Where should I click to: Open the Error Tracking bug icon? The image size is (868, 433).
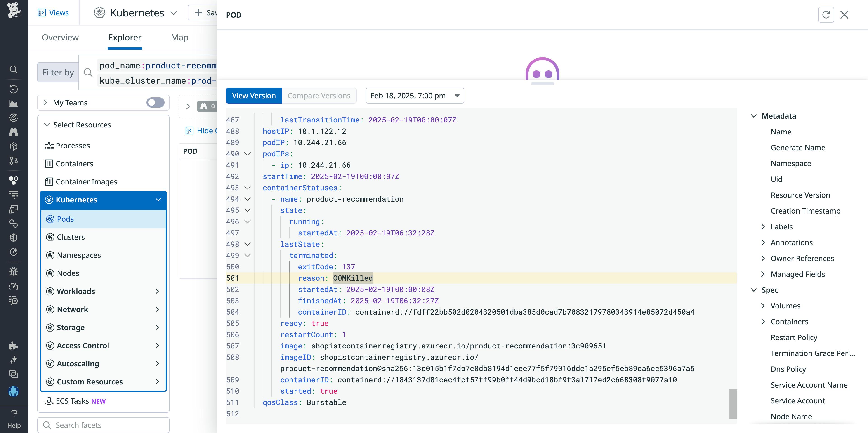click(x=14, y=271)
